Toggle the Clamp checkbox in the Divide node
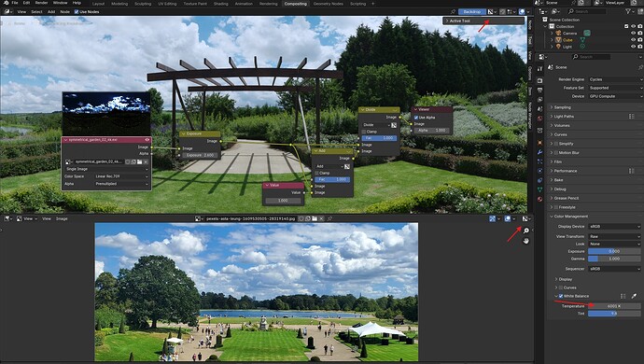644x364 pixels. (364, 132)
